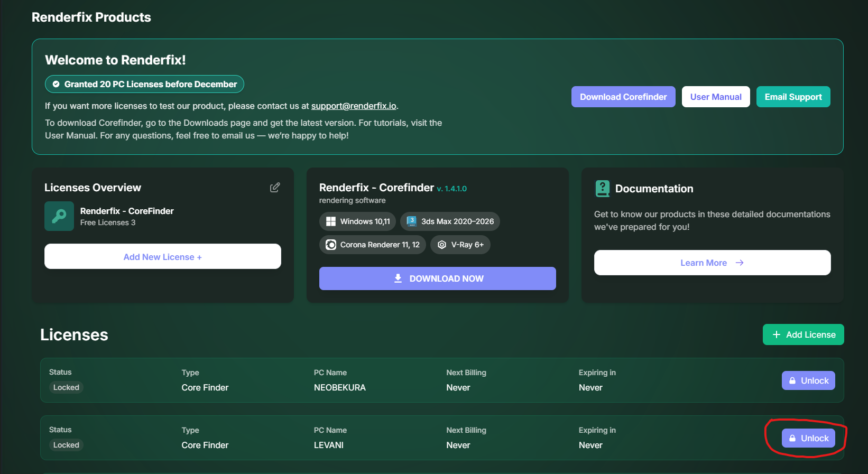
Task: Open the User Manual
Action: [715, 97]
